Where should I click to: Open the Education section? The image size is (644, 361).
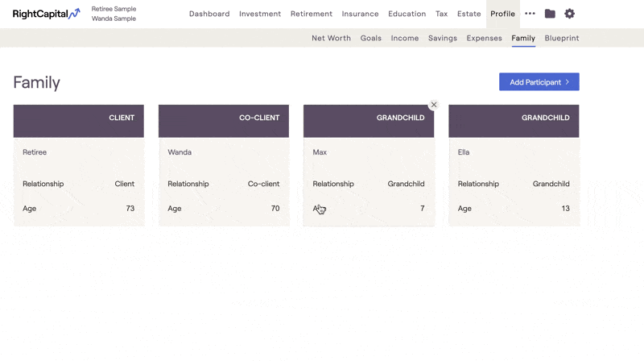[407, 14]
